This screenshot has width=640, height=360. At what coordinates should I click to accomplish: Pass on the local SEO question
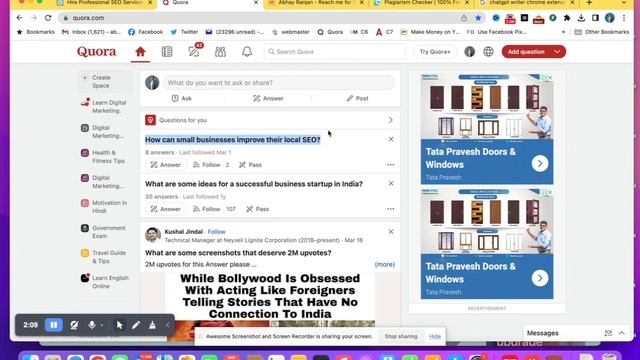[x=250, y=165]
